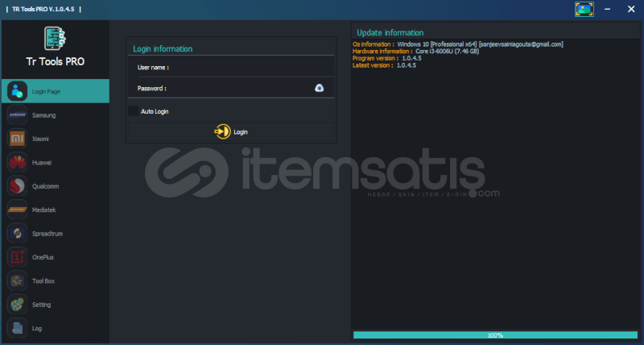Open the Login Page menu label
Viewport: 644px width, 345px height.
(x=47, y=92)
